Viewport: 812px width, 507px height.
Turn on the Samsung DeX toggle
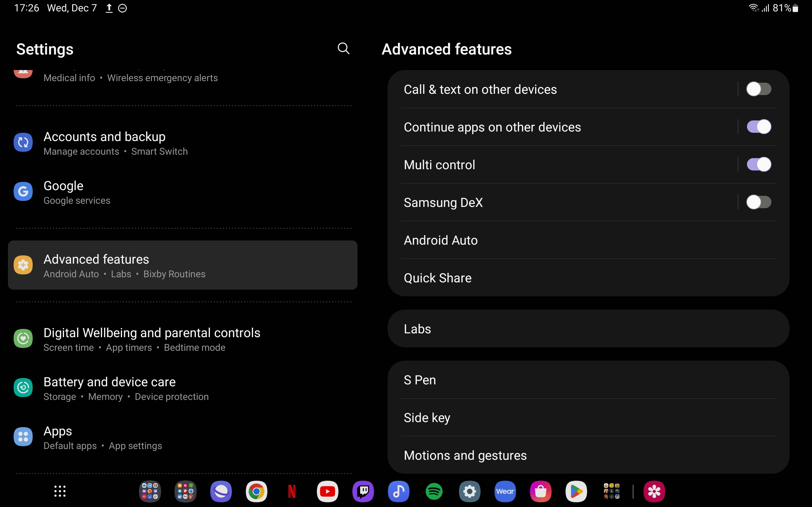click(759, 202)
